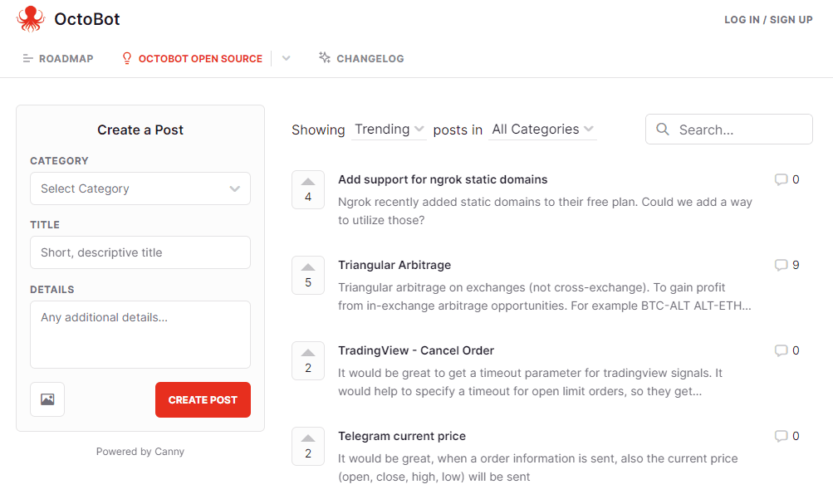Open the Trending sort dropdown
This screenshot has height=504, width=833.
(x=389, y=129)
